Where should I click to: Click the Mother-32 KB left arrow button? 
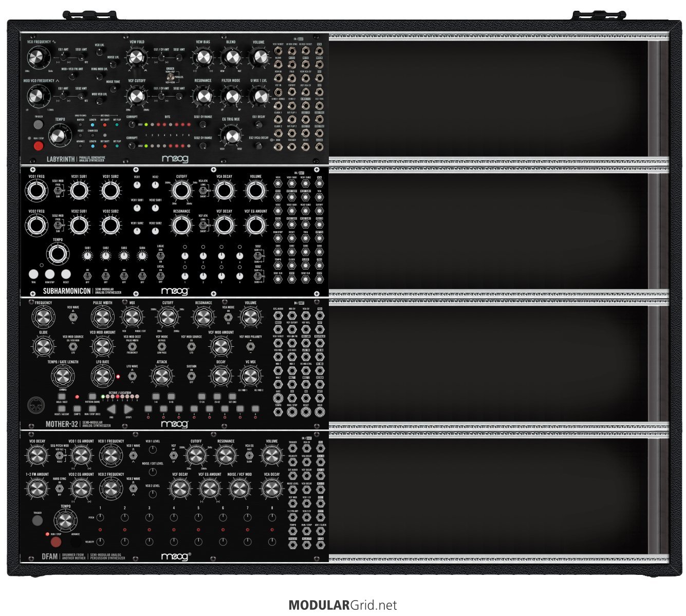(111, 409)
